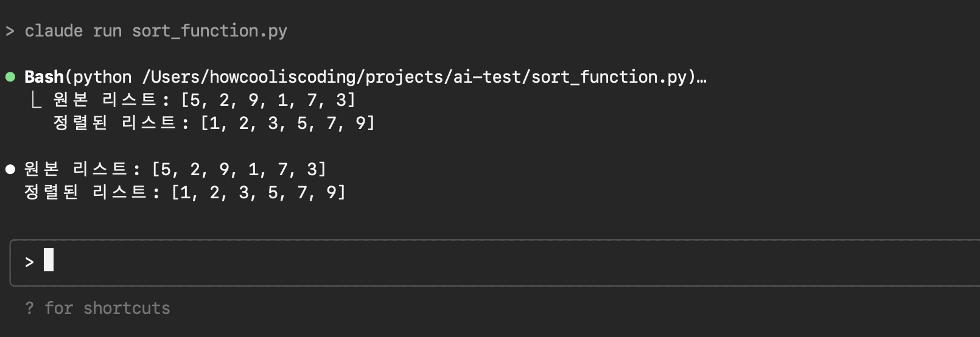This screenshot has height=337, width=980.
Task: Click the sorted array [1, 2, 3, 5, 7, 9] in response
Action: click(259, 192)
